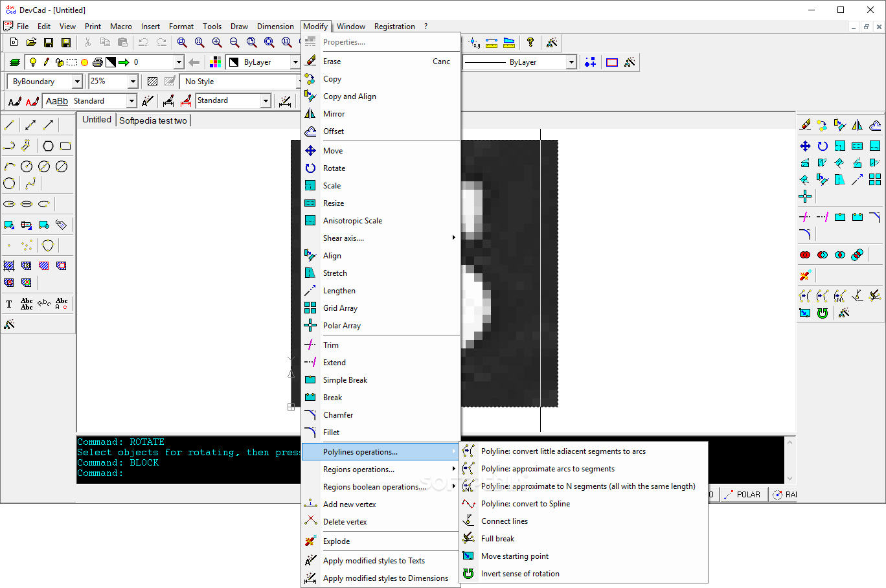The height and width of the screenshot is (588, 886).
Task: Switch to Softpedia test two tab
Action: [153, 120]
